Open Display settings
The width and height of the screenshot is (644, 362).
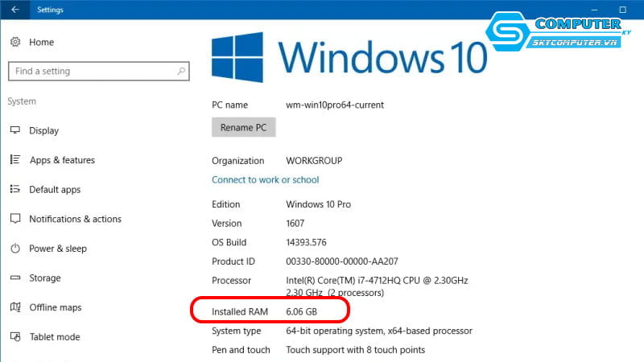[x=44, y=130]
